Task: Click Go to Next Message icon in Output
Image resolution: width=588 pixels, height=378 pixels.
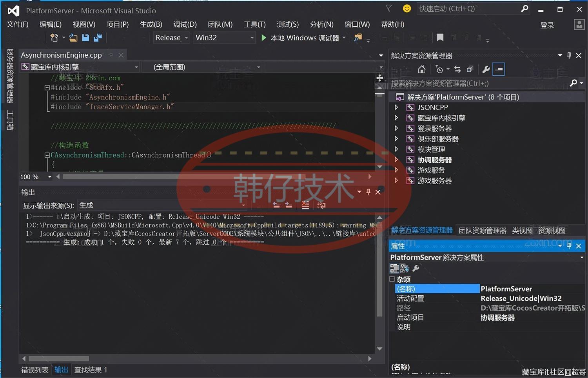Action: pyautogui.click(x=289, y=205)
